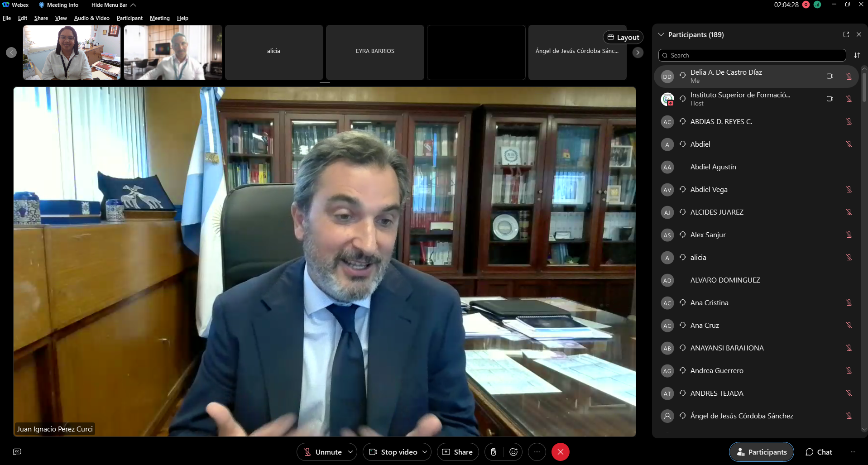The width and height of the screenshot is (868, 465).
Task: Show next video thumbnails arrow
Action: tap(638, 53)
